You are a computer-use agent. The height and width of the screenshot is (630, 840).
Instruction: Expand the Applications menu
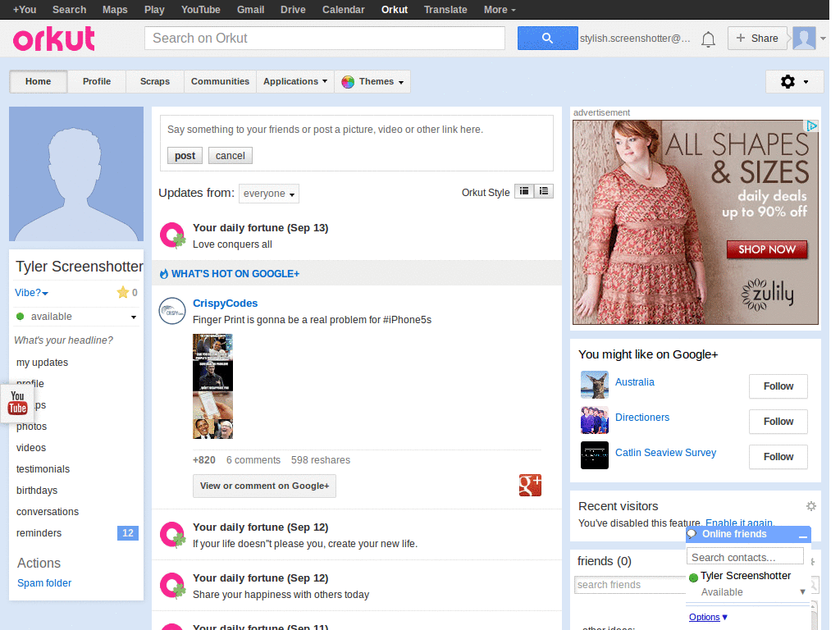point(295,81)
